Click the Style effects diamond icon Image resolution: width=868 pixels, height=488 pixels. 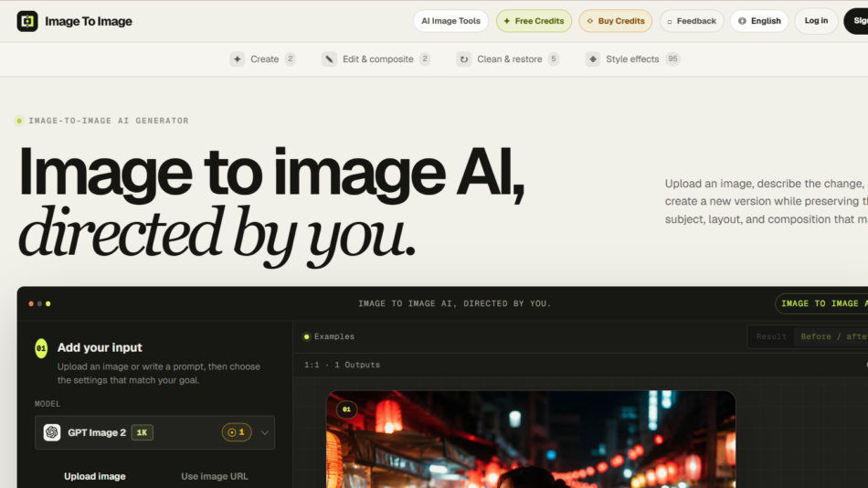[x=593, y=59]
